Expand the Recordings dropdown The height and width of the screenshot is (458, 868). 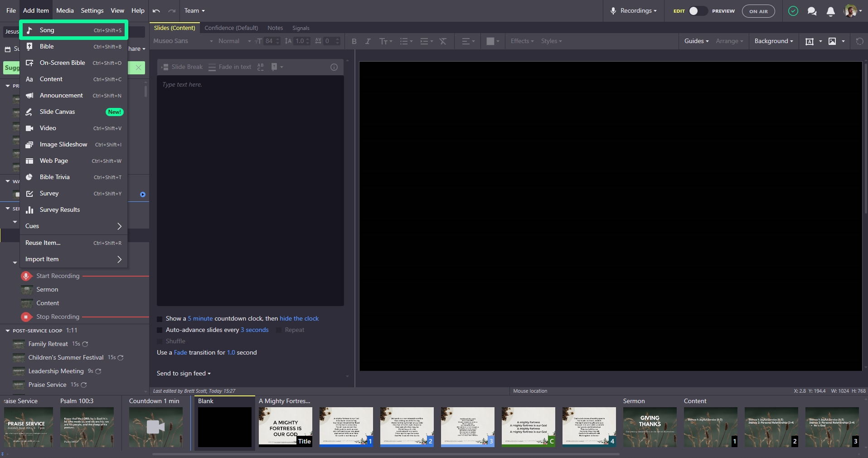tap(635, 11)
